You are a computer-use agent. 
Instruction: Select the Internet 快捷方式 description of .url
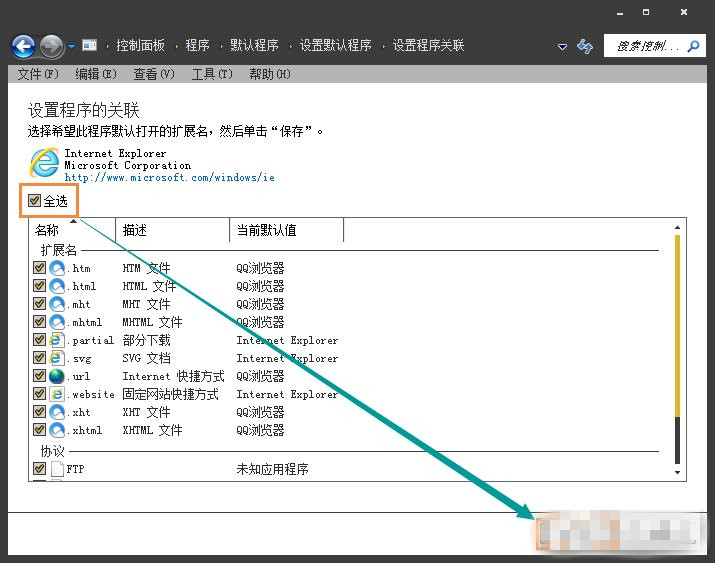click(x=173, y=376)
